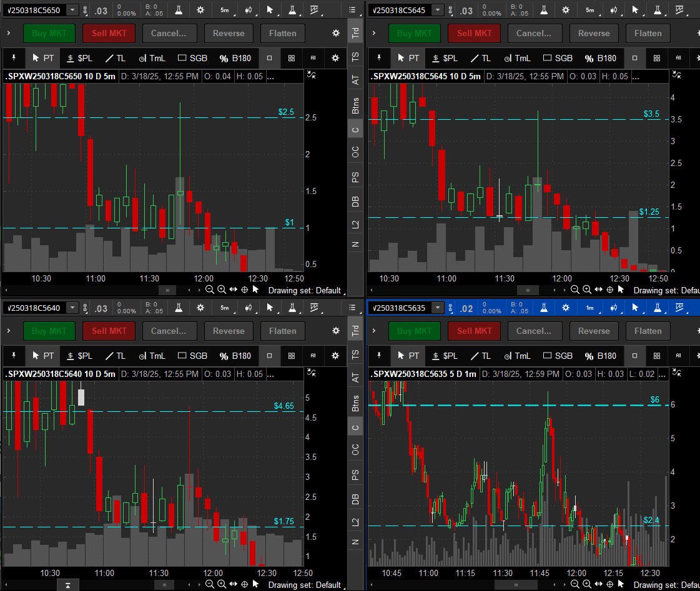Click Cancel... on the C5640 panel

click(169, 331)
